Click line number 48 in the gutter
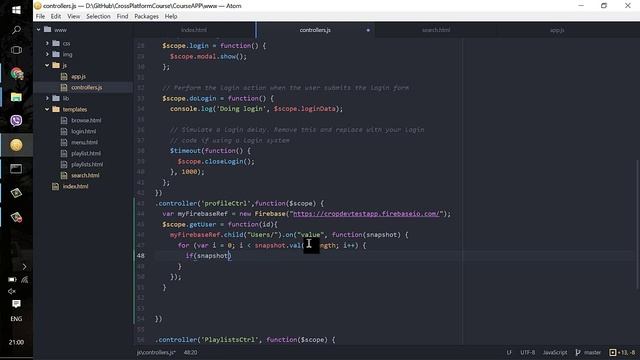640x360 pixels. 141,256
